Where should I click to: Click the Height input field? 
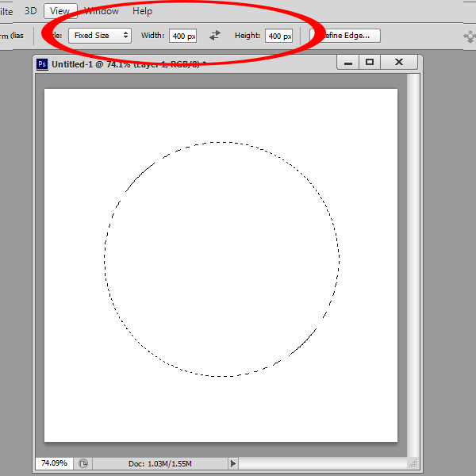278,36
